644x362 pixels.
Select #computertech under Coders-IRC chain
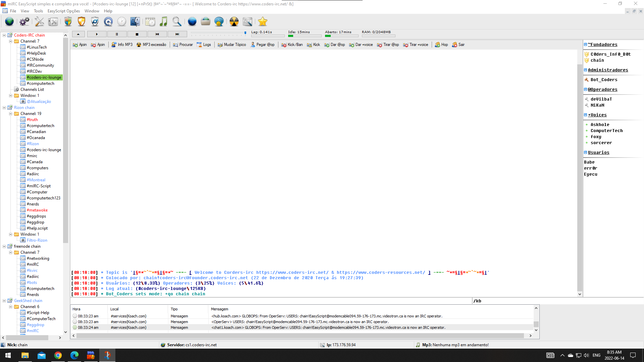pos(40,83)
